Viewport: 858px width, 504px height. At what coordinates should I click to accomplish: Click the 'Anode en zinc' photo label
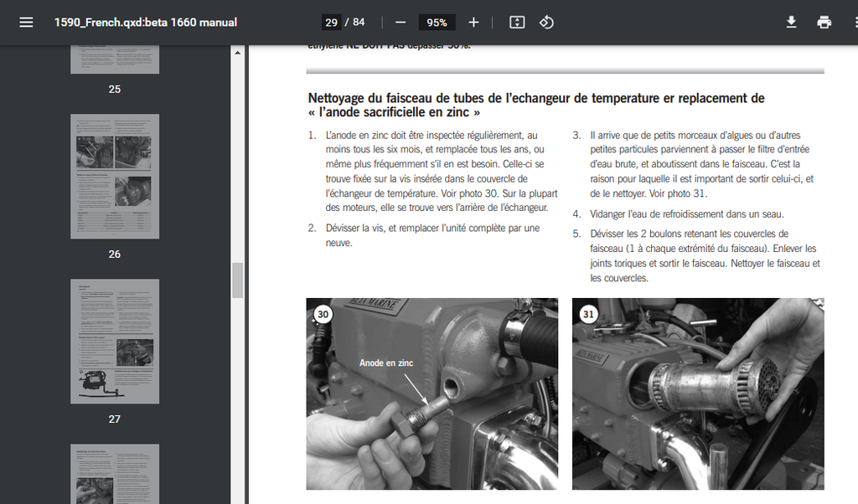click(386, 363)
